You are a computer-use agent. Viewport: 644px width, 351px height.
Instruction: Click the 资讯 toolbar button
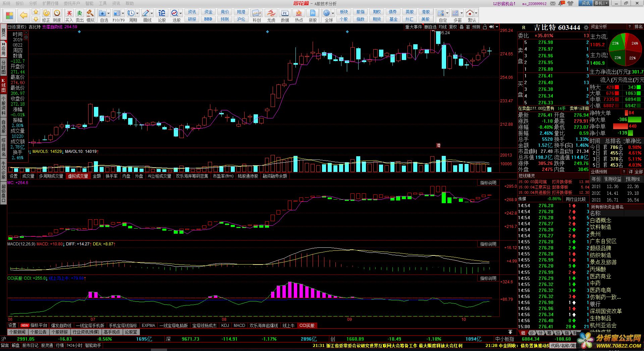(192, 12)
